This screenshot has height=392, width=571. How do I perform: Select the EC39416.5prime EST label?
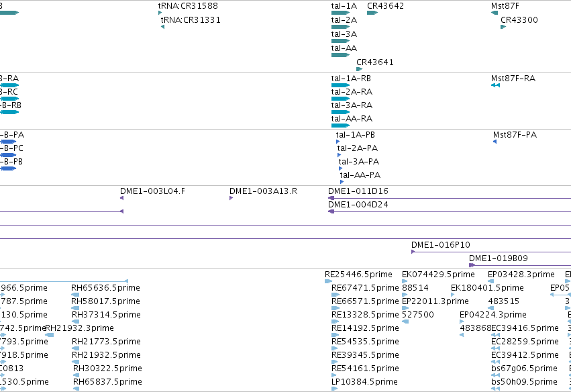[x=525, y=328]
